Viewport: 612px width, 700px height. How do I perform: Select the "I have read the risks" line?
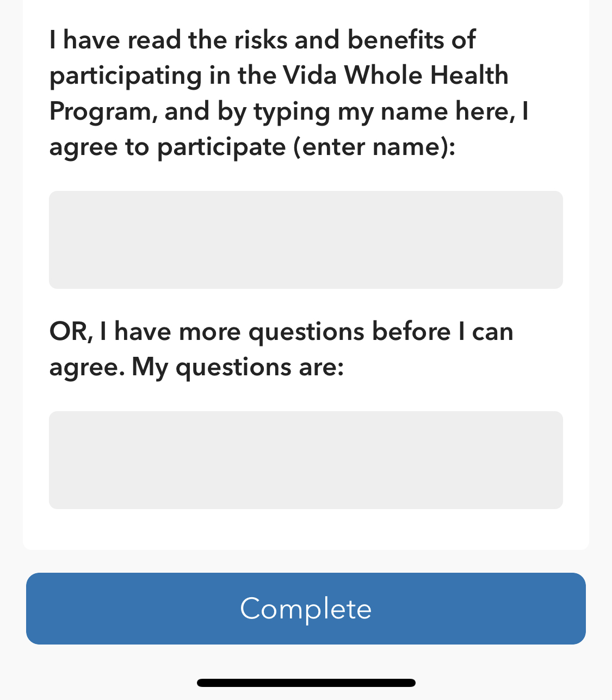(262, 40)
